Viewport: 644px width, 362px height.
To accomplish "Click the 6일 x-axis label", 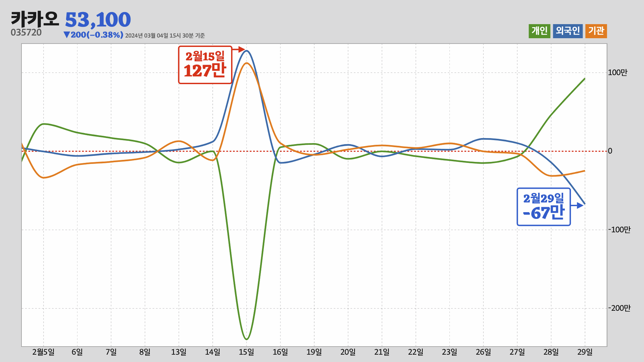I will [x=77, y=352].
